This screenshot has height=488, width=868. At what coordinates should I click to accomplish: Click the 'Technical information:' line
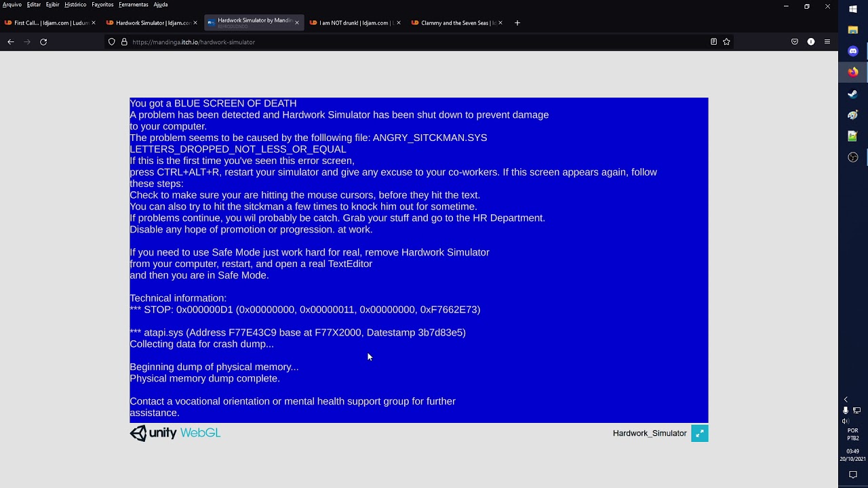(178, 298)
